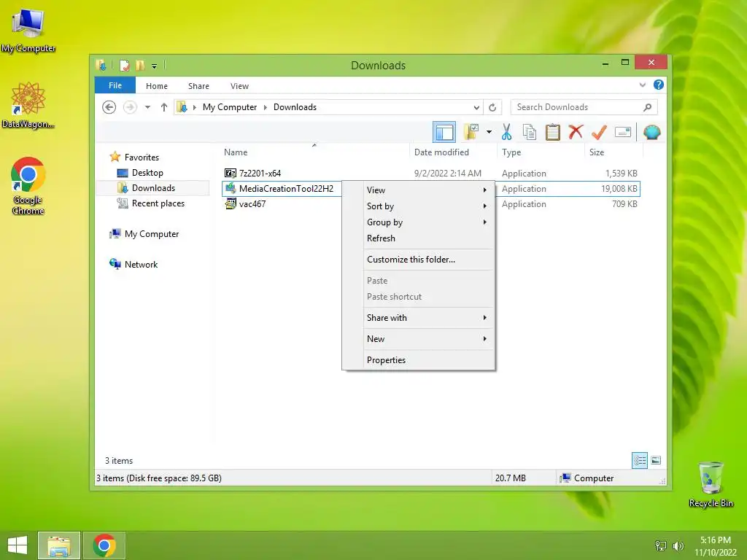Open the Recycle Bin desktop icon
This screenshot has height=560, width=747.
point(711,485)
